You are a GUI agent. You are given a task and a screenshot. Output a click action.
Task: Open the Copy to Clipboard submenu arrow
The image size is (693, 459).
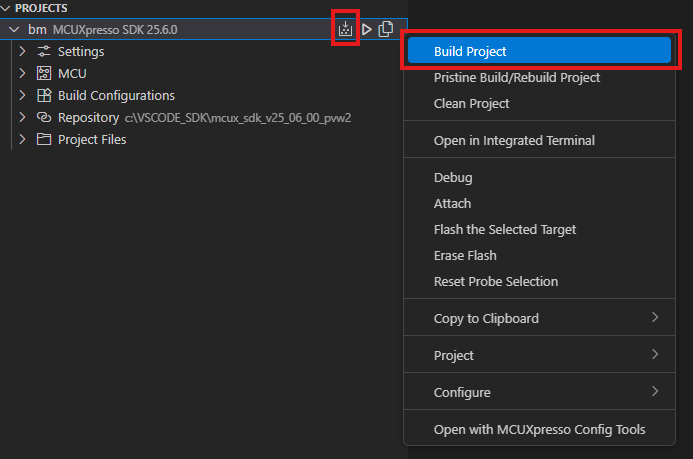click(x=655, y=317)
